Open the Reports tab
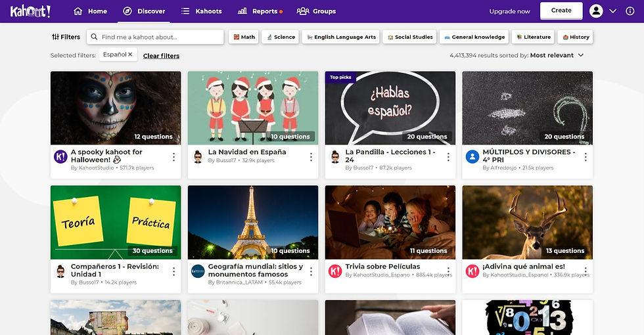 point(260,11)
